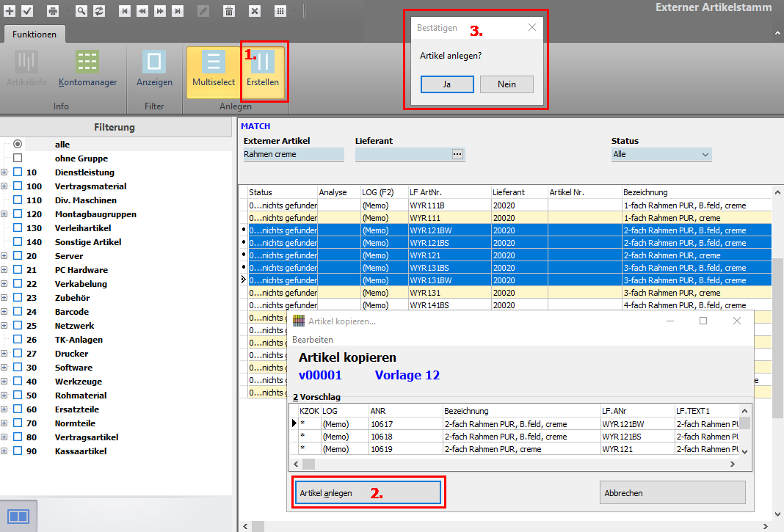Jump to first record arrow icon
This screenshot has width=784, height=532.
(125, 11)
